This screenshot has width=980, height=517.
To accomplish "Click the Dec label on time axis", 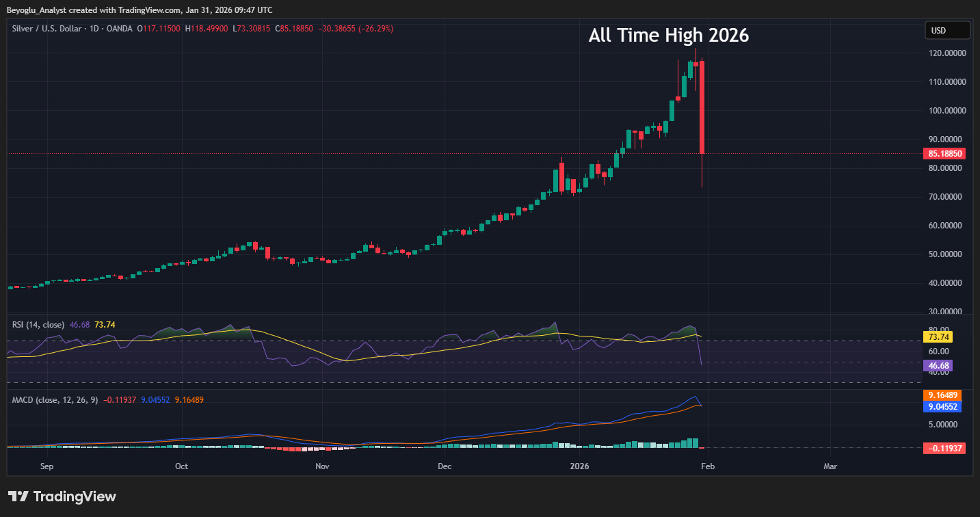I will point(445,466).
